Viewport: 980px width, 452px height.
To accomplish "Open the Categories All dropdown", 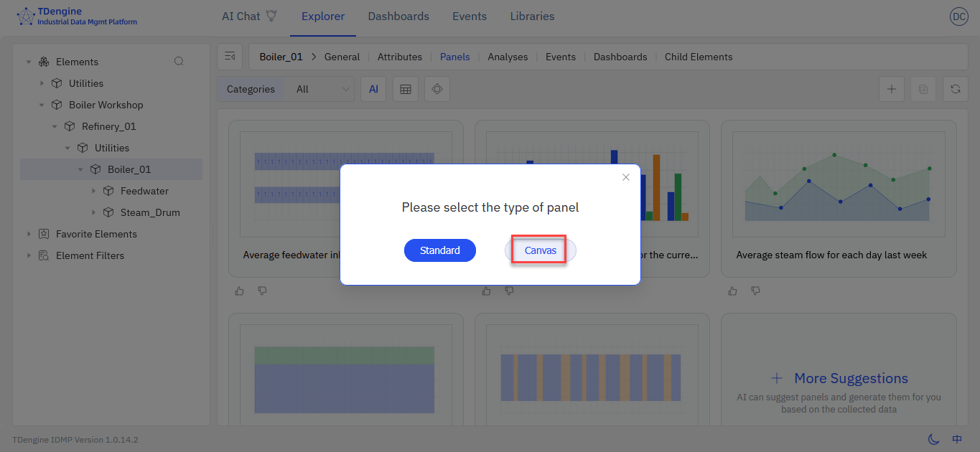I will point(322,89).
